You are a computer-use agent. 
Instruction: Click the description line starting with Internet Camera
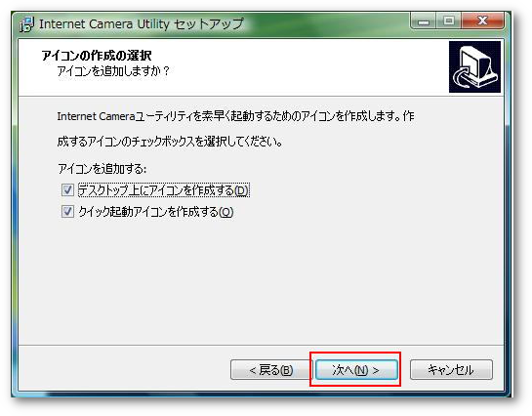pyautogui.click(x=235, y=116)
